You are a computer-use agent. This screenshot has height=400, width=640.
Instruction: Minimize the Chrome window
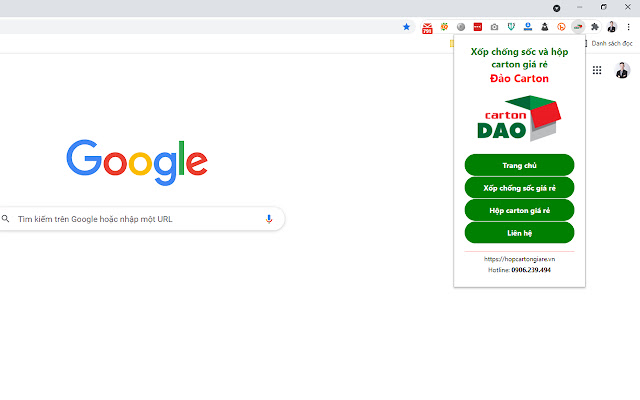pyautogui.click(x=580, y=7)
